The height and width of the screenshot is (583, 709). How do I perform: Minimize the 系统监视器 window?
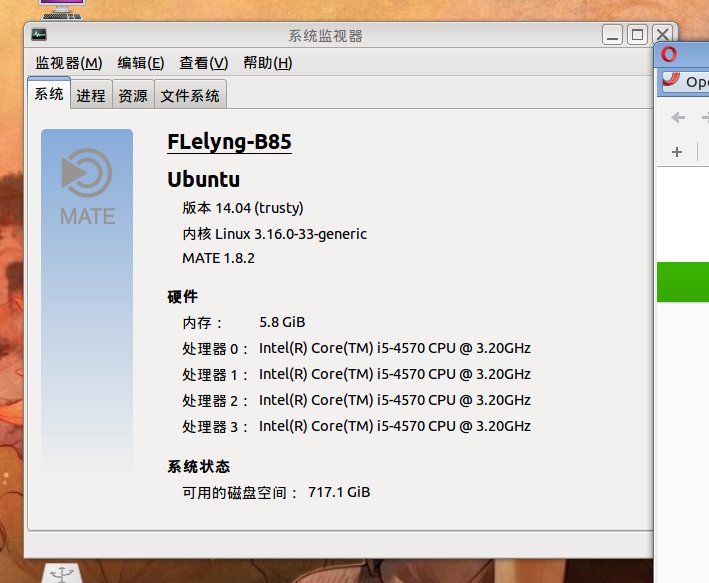(612, 35)
